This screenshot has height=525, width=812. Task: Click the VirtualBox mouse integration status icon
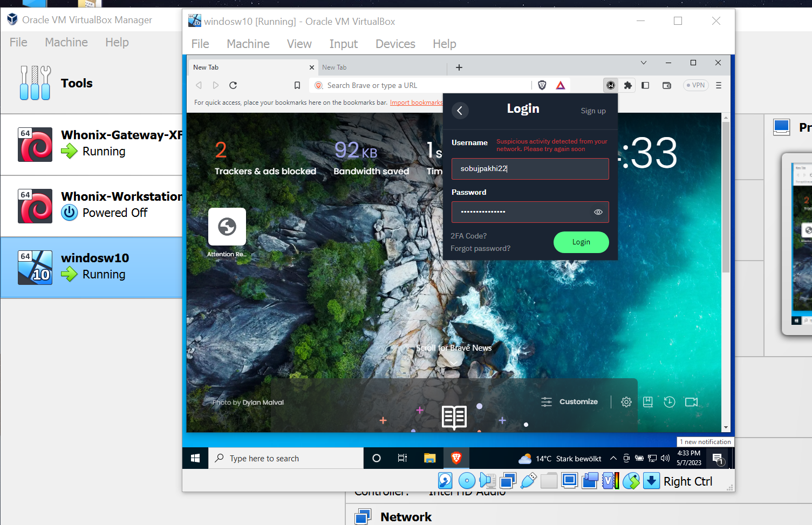[x=631, y=480]
